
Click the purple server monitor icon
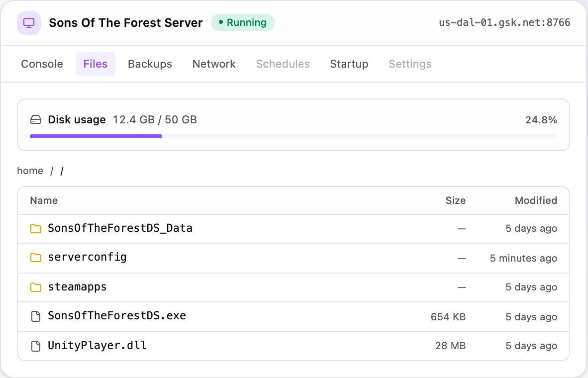29,23
